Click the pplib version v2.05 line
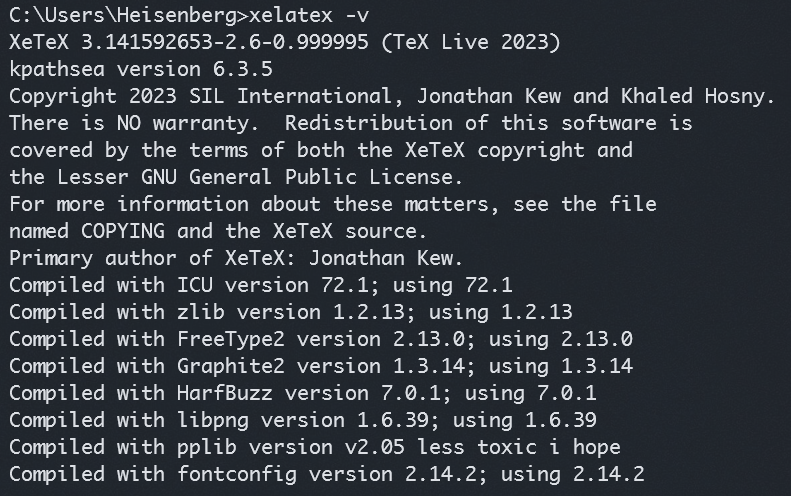Screen dimensions: 791x496 315,447
